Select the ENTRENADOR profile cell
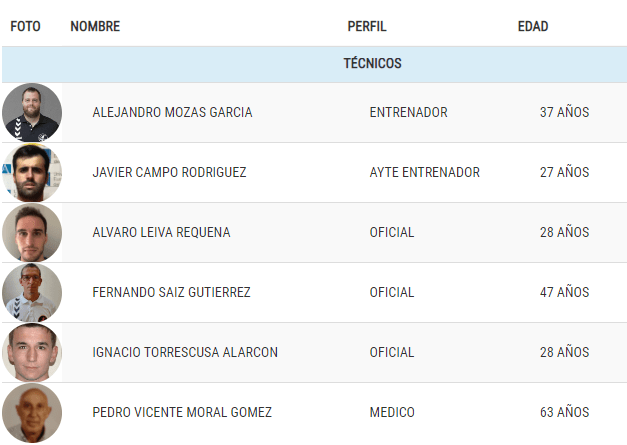Screen dimensions: 627x445 (x=408, y=112)
